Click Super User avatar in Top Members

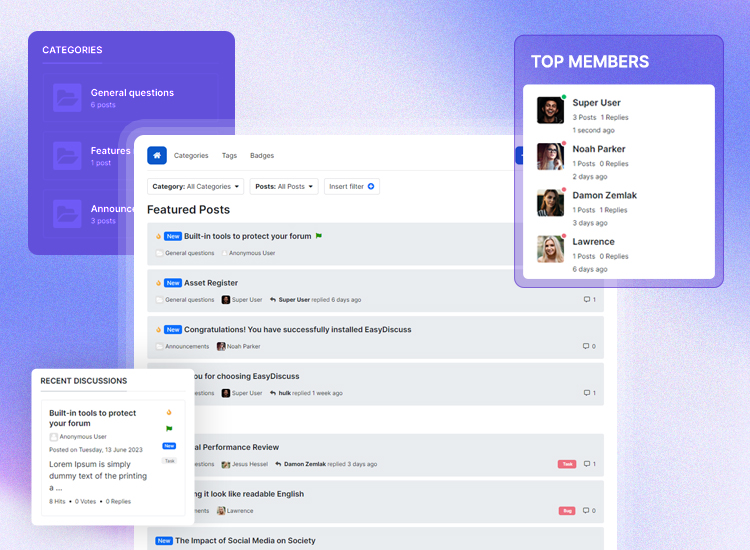point(551,110)
